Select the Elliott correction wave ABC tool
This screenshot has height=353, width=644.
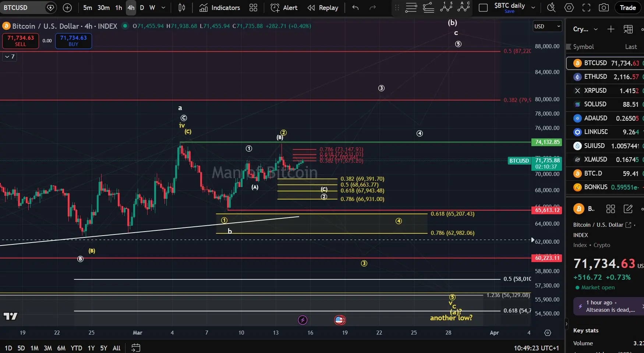coord(464,7)
